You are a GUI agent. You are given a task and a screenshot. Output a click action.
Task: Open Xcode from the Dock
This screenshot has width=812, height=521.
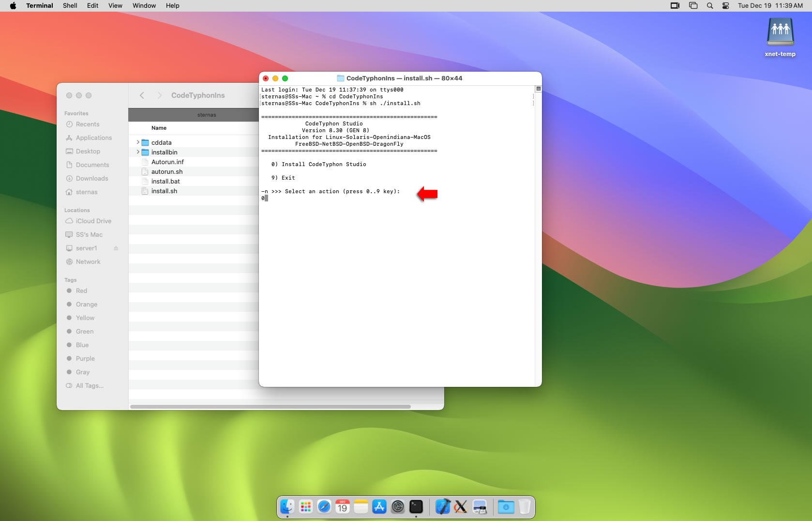click(x=443, y=506)
